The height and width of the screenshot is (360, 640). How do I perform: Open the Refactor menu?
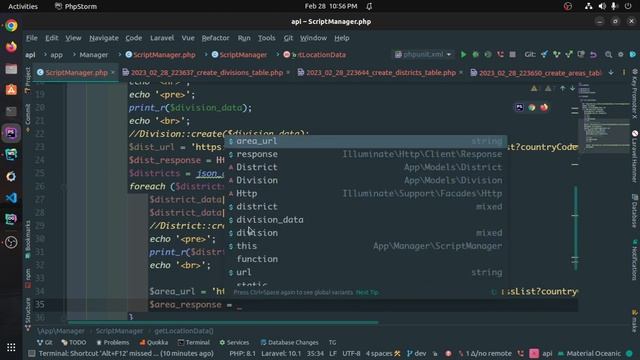point(215,38)
